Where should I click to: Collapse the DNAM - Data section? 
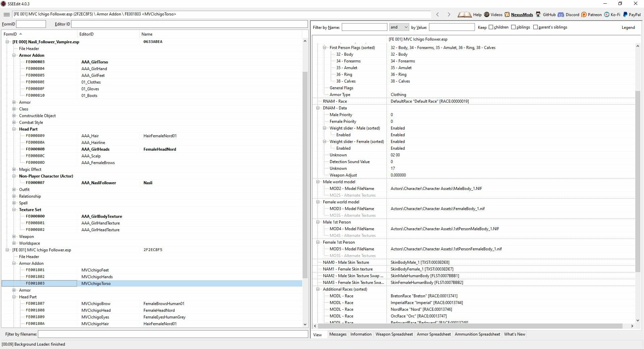318,108
